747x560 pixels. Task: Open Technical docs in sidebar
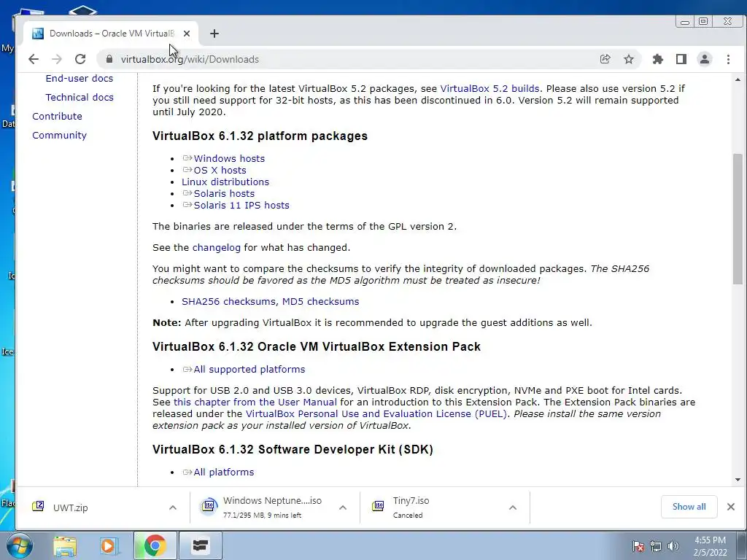[x=79, y=98]
